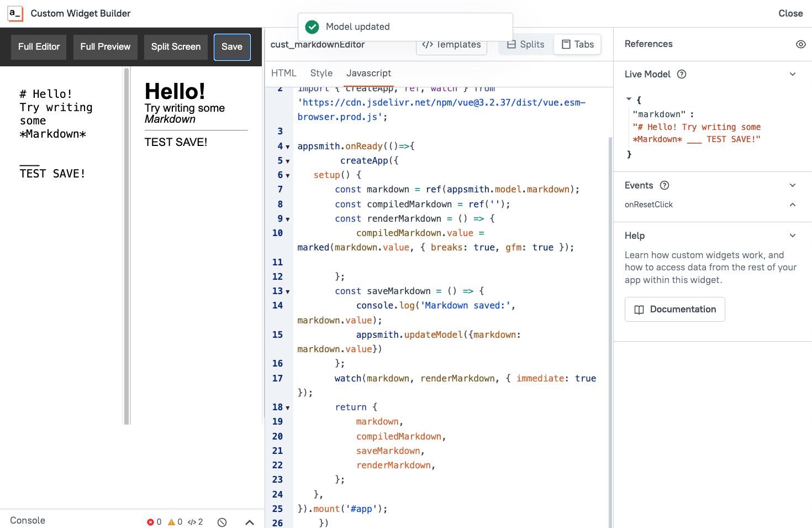
Task: Select the Javascript tab
Action: [368, 73]
